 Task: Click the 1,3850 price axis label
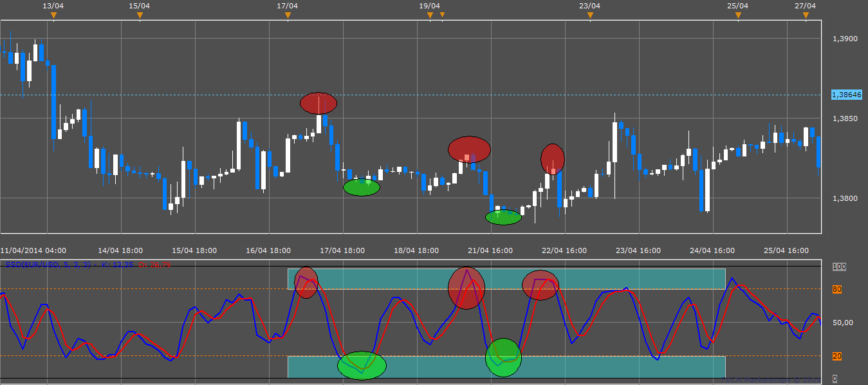pyautogui.click(x=845, y=118)
